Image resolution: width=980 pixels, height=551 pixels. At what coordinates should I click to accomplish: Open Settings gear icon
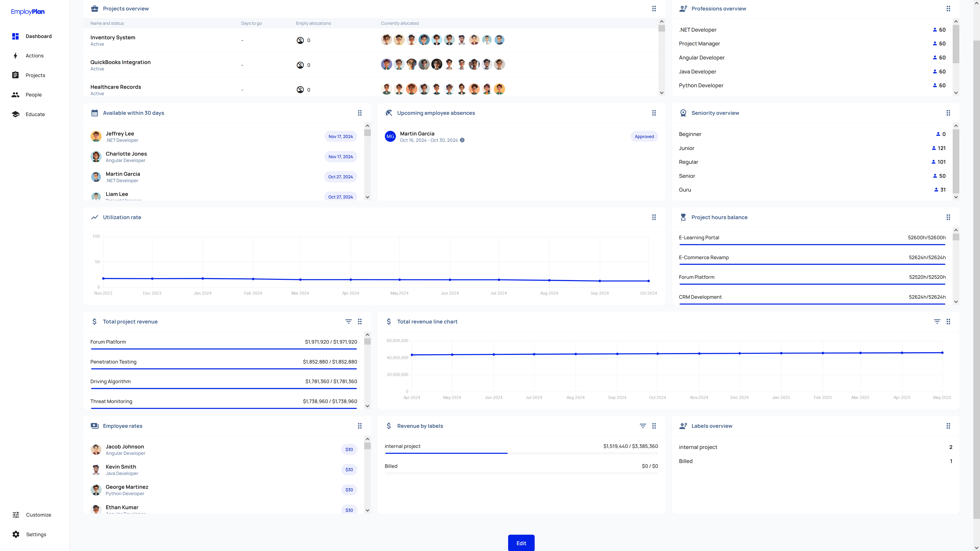coord(16,534)
